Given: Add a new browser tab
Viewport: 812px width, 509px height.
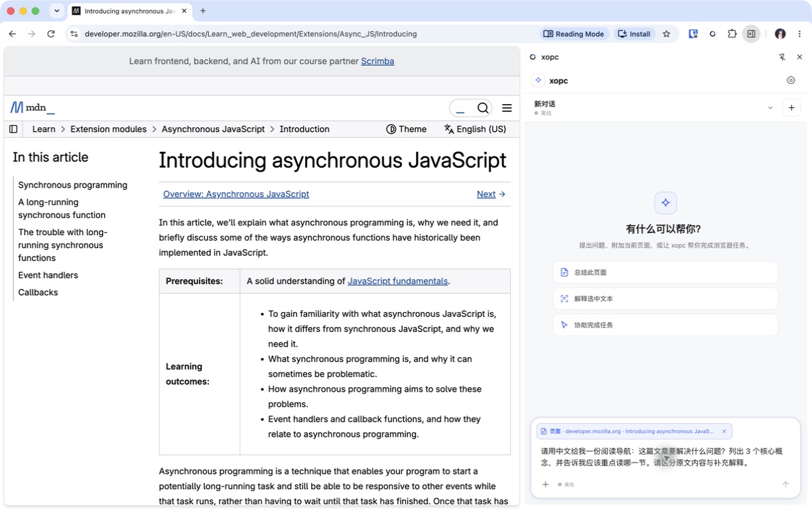Looking at the screenshot, I should pos(203,11).
